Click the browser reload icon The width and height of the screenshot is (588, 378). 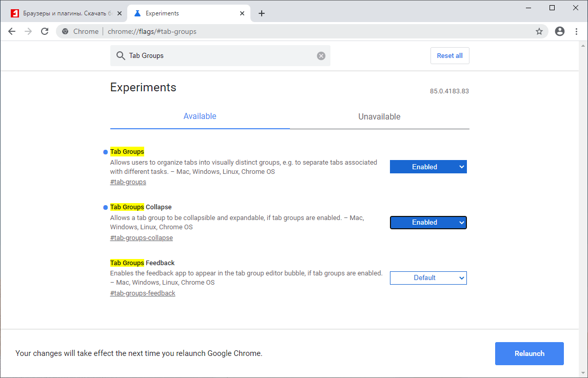tap(45, 31)
